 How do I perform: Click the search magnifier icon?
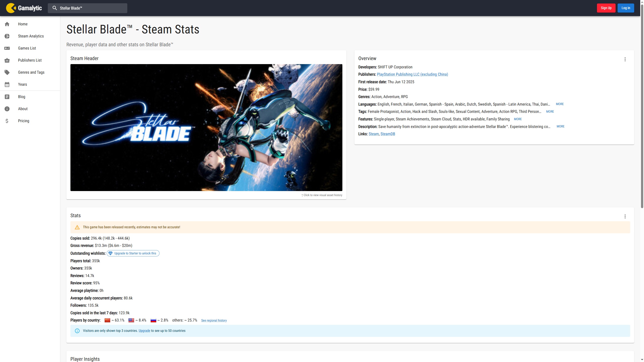55,8
